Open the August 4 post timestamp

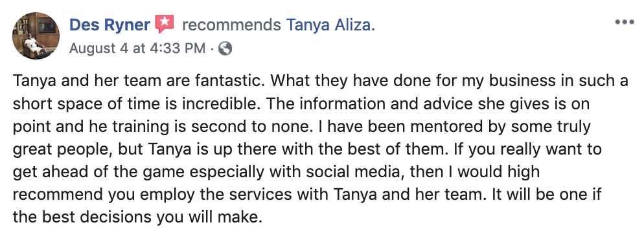point(137,49)
